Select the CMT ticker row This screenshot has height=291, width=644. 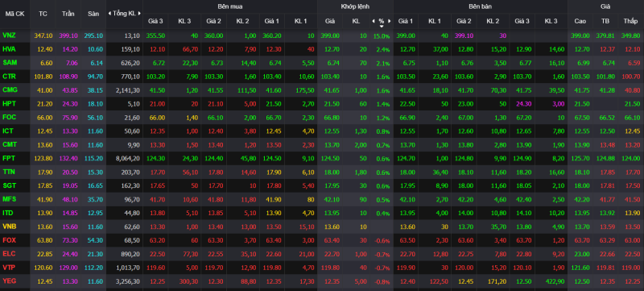click(x=322, y=144)
